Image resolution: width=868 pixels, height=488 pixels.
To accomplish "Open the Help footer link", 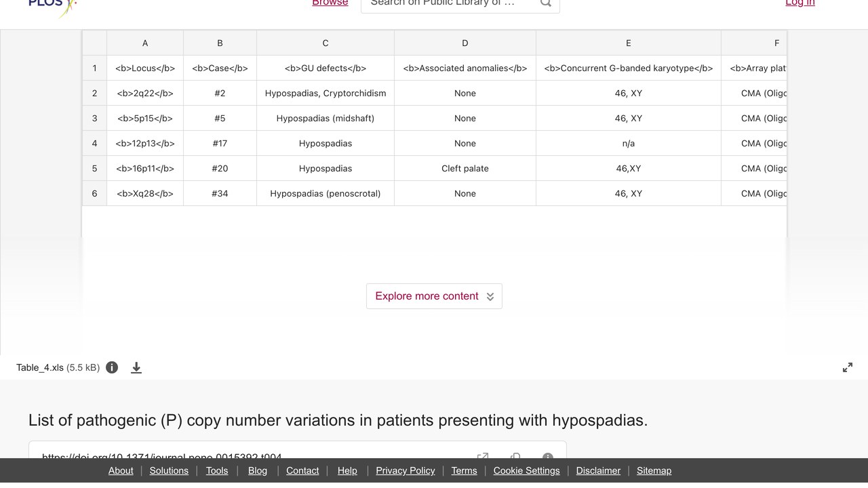I will coord(347,470).
